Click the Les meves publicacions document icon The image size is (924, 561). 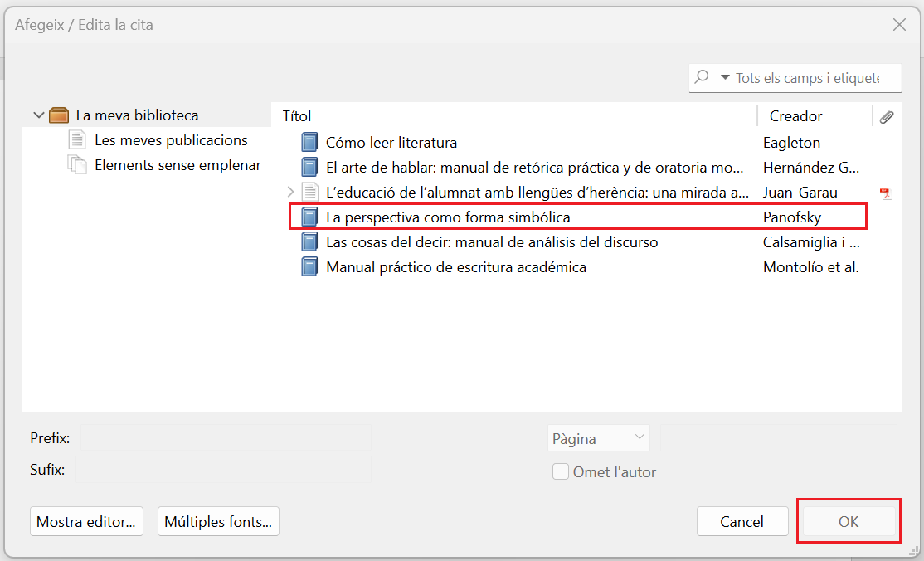(x=77, y=139)
